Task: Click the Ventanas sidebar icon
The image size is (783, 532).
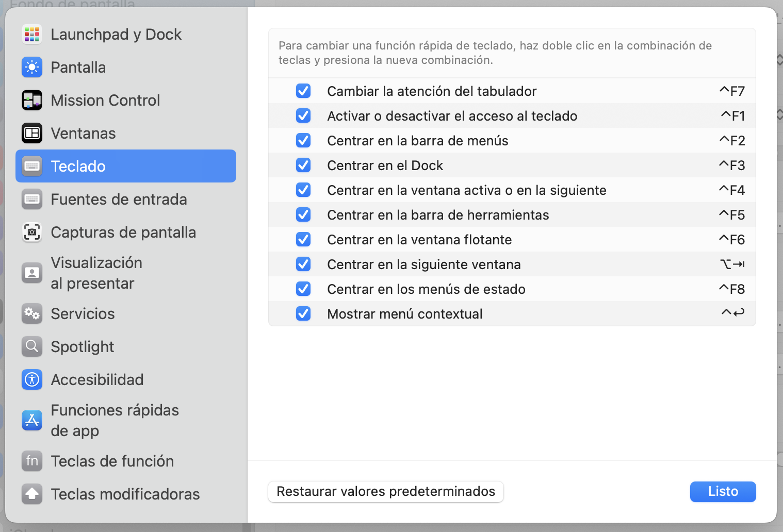Action: [32, 134]
